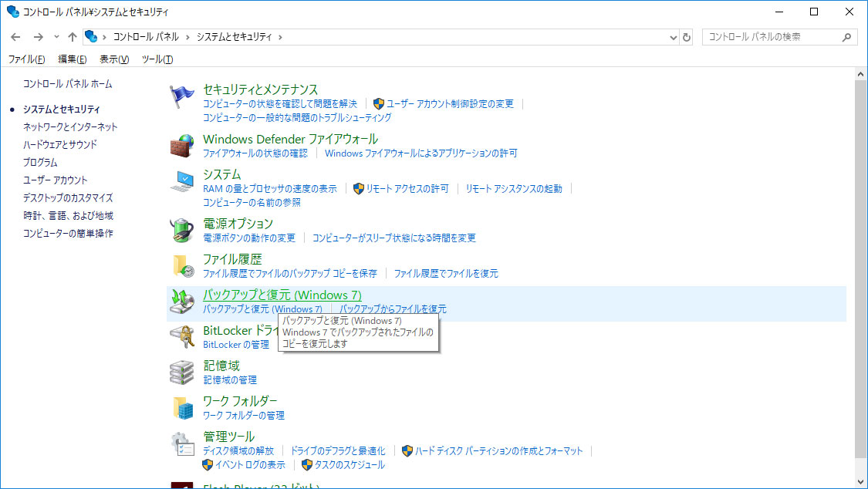Screen dimensions: 868x489
Task: Expand chevron after システムとセキュリティ breadcrumb
Action: tap(280, 37)
